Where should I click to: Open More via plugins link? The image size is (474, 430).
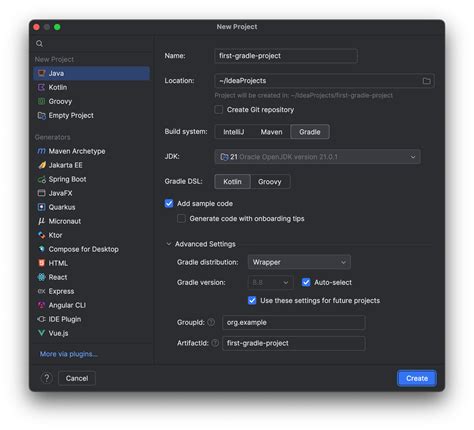69,354
